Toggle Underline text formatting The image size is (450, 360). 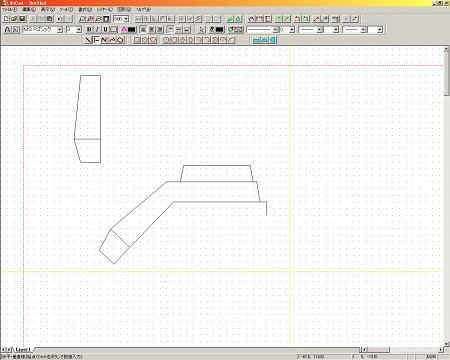click(x=105, y=30)
